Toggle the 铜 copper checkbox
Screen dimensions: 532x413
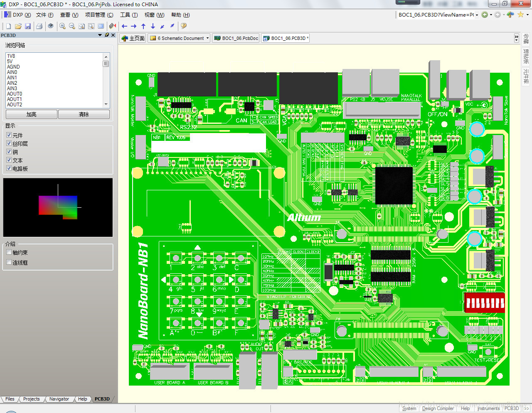9,152
